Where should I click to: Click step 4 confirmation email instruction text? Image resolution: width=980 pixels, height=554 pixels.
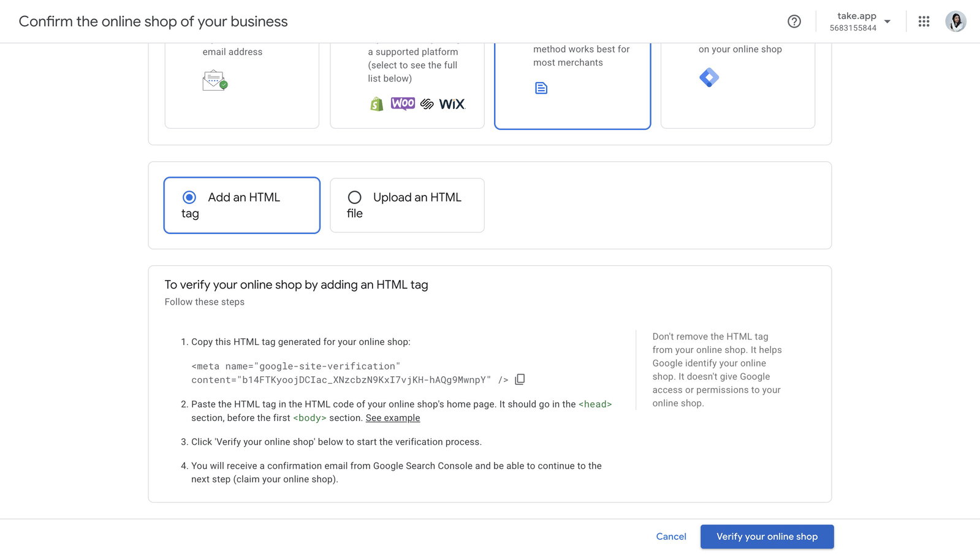[397, 472]
